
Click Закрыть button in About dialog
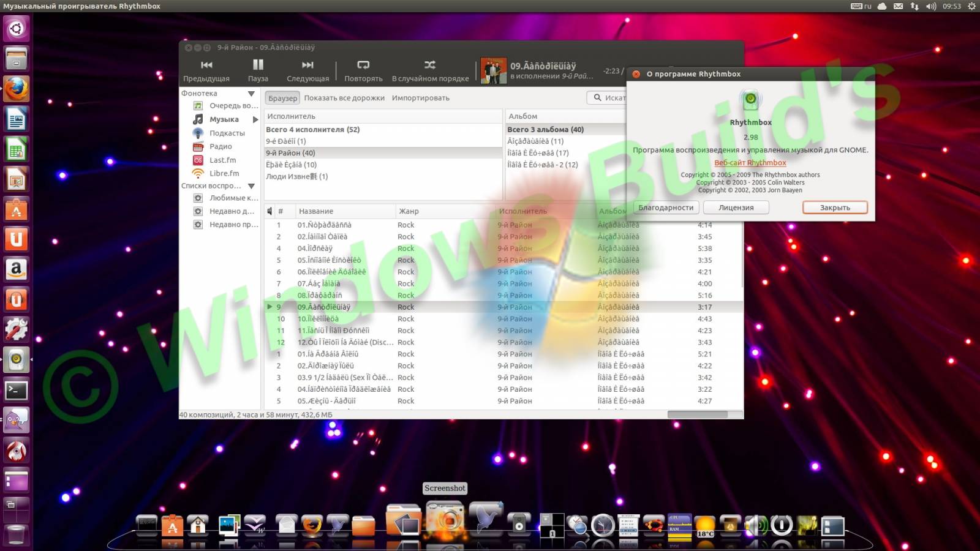click(x=835, y=208)
